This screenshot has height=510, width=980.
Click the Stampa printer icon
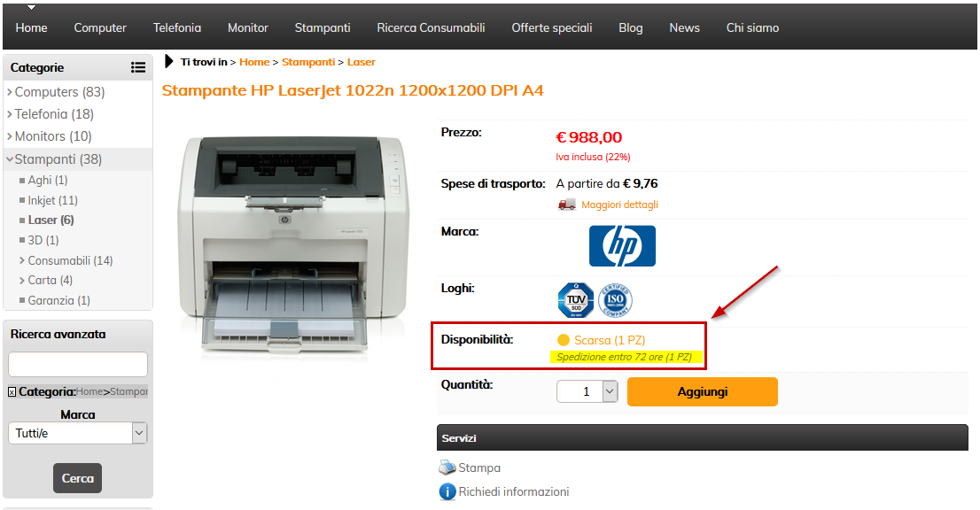click(x=447, y=467)
